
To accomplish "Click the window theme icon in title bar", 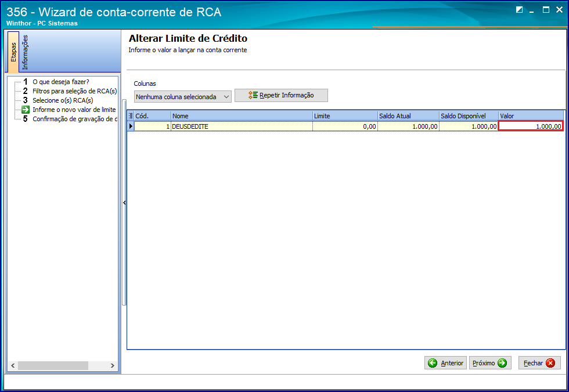I will pos(519,10).
